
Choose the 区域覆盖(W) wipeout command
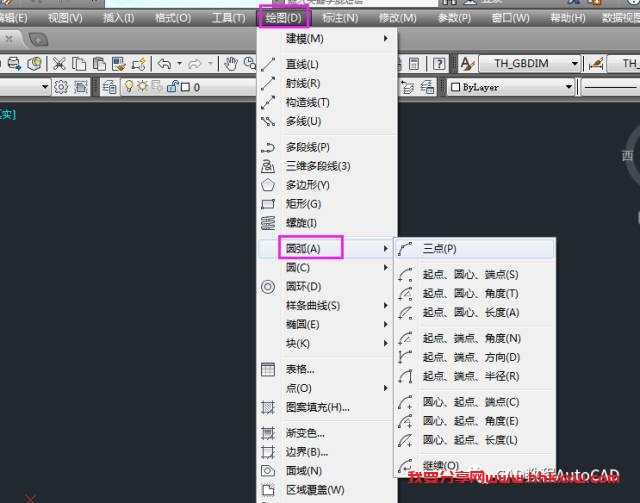coord(327,490)
